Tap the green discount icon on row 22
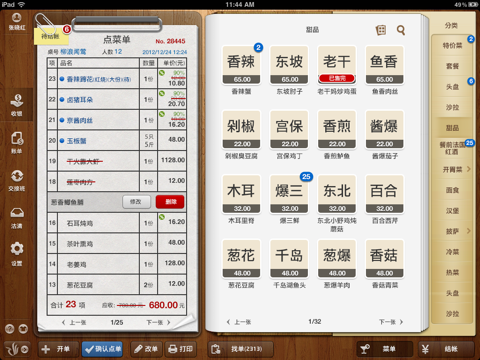480x360 pixels. point(162,94)
